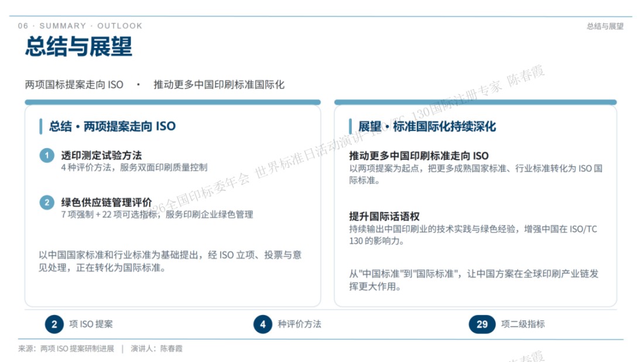The image size is (644, 362).
Task: Click the item title 透印测定试验方法
Action: [x=101, y=155]
